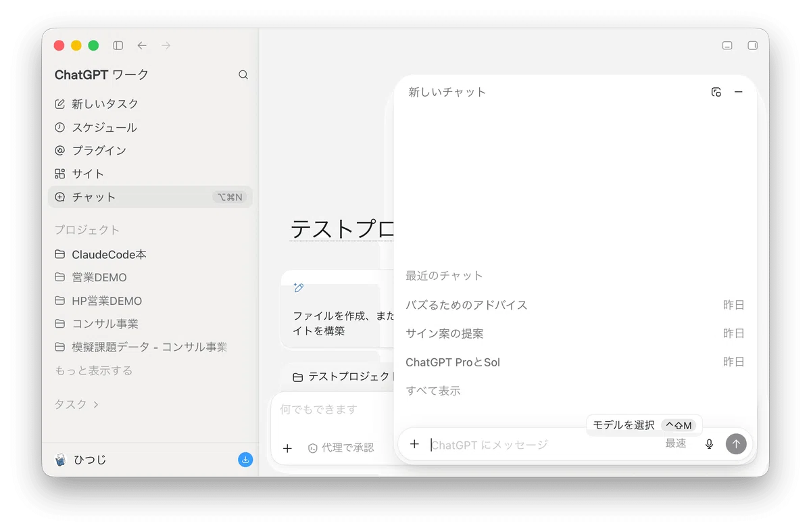
Task: Toggle right panel icon in title bar
Action: coord(752,45)
